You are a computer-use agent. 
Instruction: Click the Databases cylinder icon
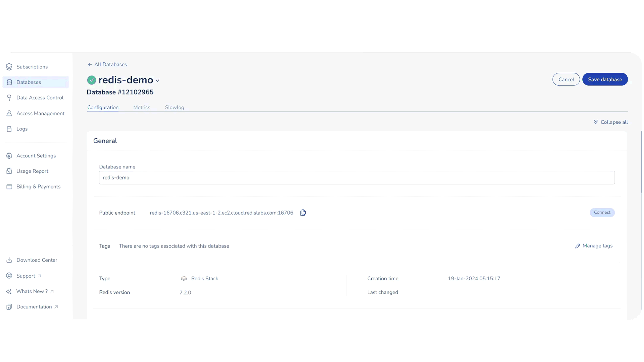pos(9,82)
